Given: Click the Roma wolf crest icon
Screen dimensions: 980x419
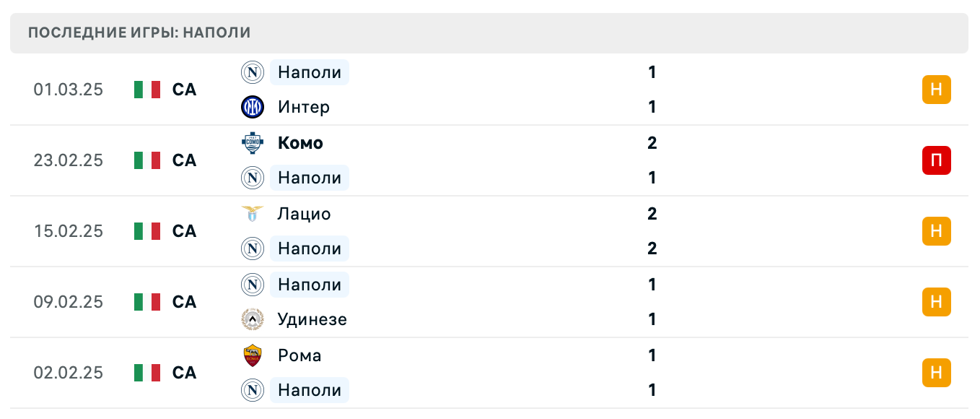Looking at the screenshot, I should (253, 355).
